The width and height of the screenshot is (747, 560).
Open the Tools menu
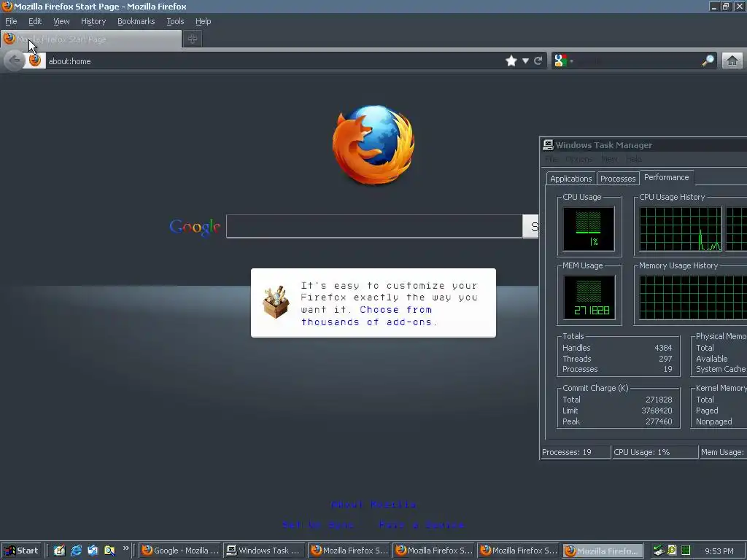pyautogui.click(x=175, y=21)
